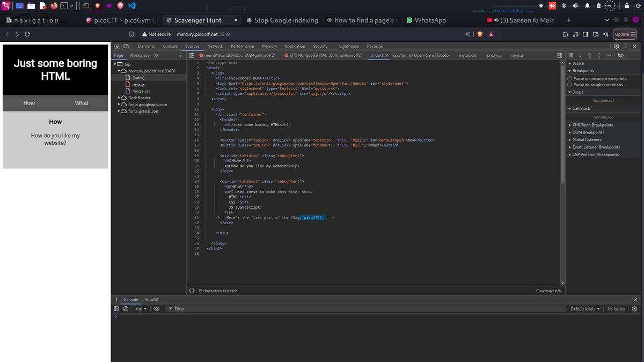Click the Brave Shields lion icon

tap(480, 34)
